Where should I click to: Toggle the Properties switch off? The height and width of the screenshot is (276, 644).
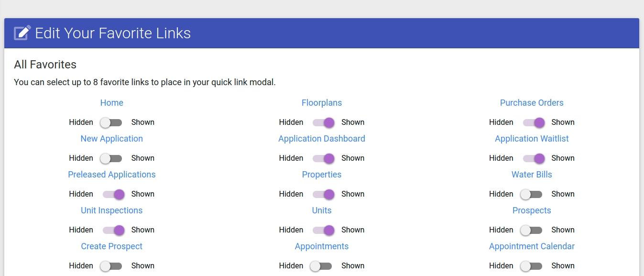click(x=324, y=194)
